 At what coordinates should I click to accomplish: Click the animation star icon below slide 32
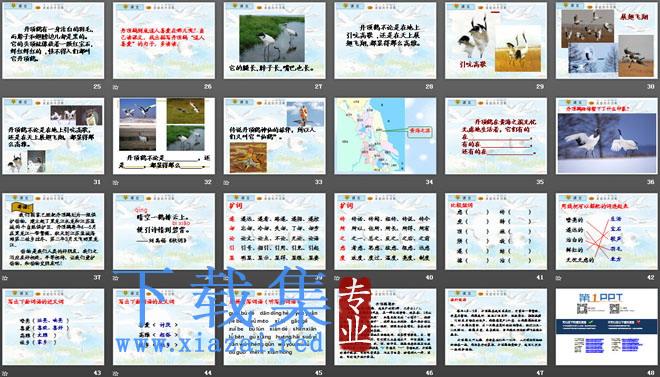click(116, 183)
